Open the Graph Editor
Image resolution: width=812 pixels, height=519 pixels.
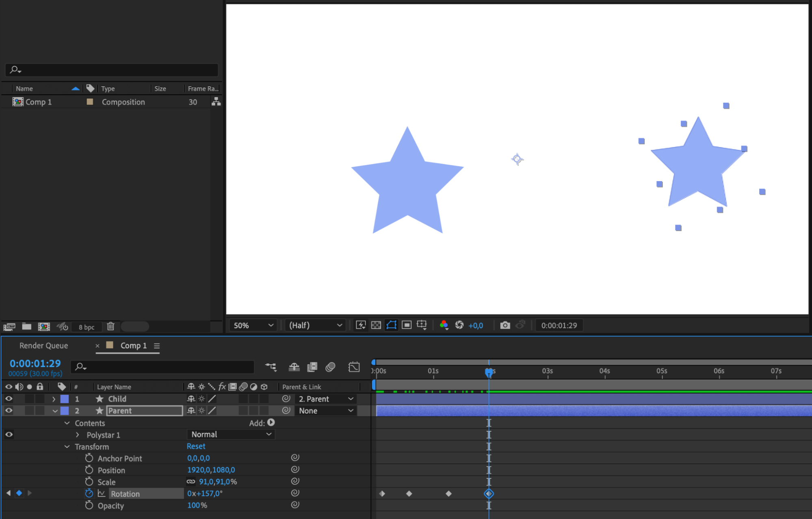(x=354, y=367)
